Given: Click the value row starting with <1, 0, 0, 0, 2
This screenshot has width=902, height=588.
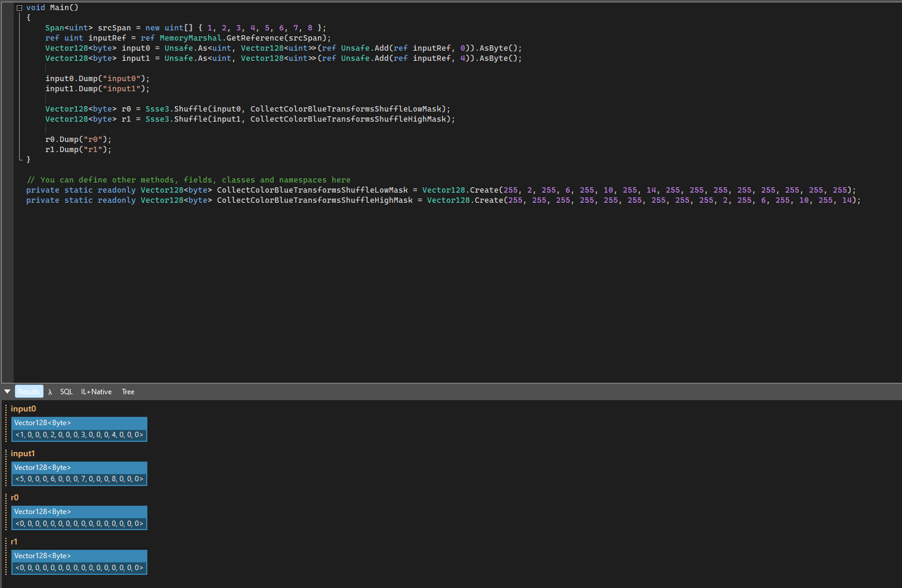Looking at the screenshot, I should tap(79, 435).
